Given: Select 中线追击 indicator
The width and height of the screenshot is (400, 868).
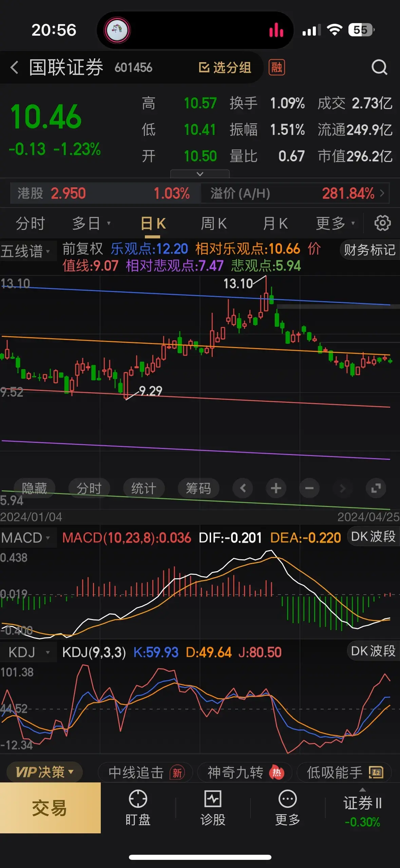Looking at the screenshot, I should coord(146,773).
